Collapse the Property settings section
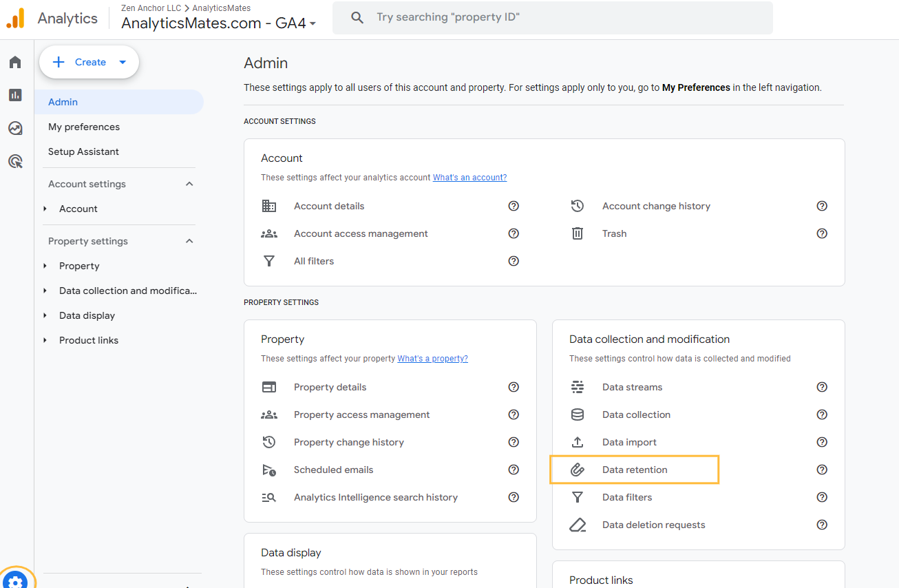The height and width of the screenshot is (588, 899). pyautogui.click(x=190, y=241)
